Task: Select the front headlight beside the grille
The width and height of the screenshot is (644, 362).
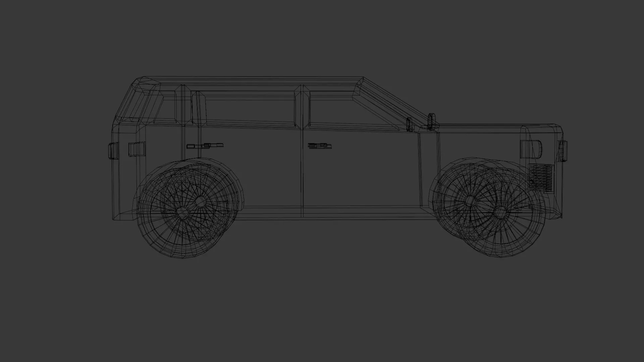Action: (531, 149)
